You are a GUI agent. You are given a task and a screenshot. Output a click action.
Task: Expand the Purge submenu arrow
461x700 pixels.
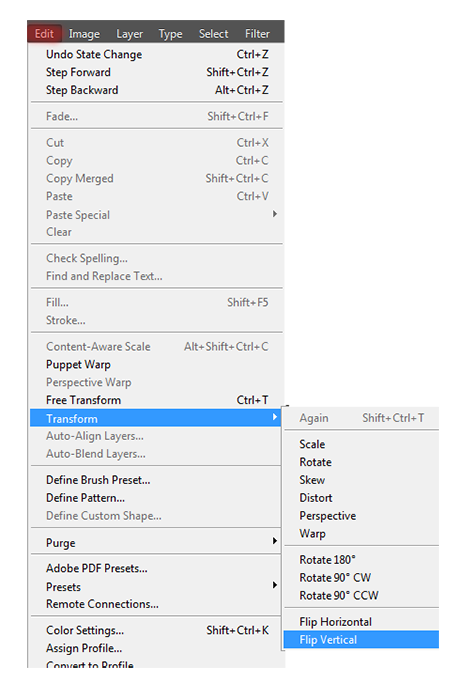point(275,541)
